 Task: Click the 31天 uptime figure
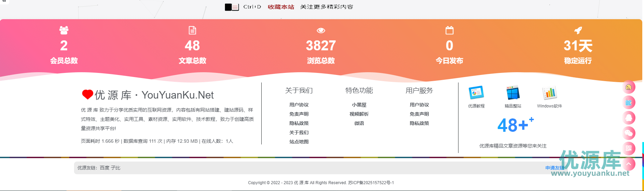[x=578, y=46]
